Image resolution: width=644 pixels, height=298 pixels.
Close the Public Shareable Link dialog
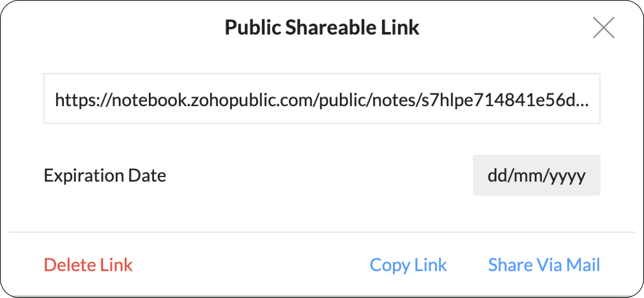pyautogui.click(x=603, y=28)
